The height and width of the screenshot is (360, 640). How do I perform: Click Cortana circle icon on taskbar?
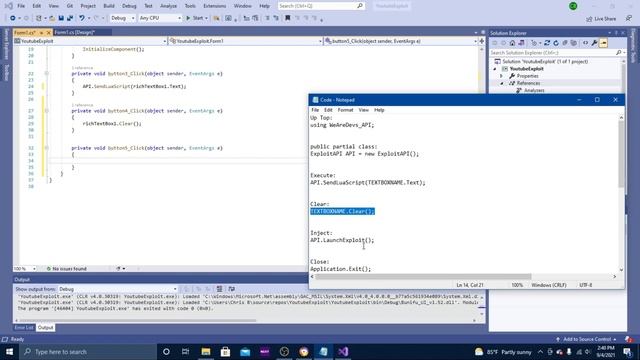coord(166,351)
